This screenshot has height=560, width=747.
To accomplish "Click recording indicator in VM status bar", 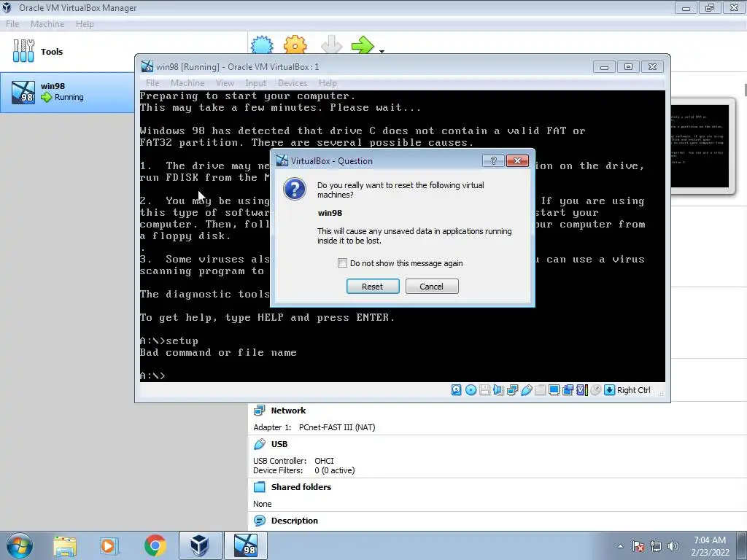I will point(568,390).
